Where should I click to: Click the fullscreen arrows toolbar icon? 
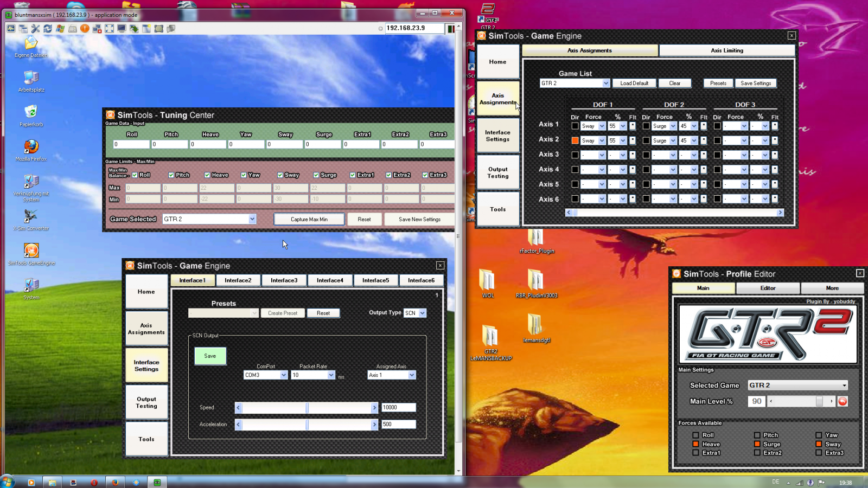[x=109, y=29]
